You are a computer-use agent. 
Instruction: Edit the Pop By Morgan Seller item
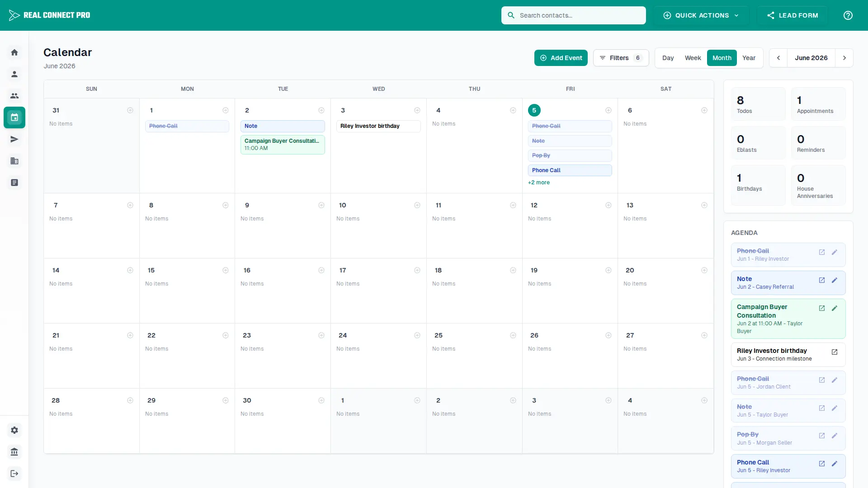835,436
